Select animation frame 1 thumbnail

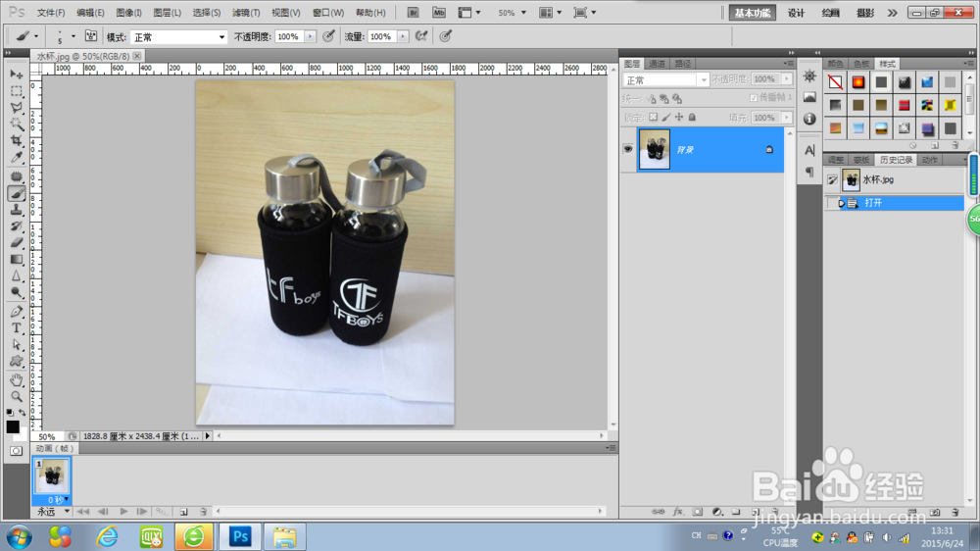pos(51,476)
